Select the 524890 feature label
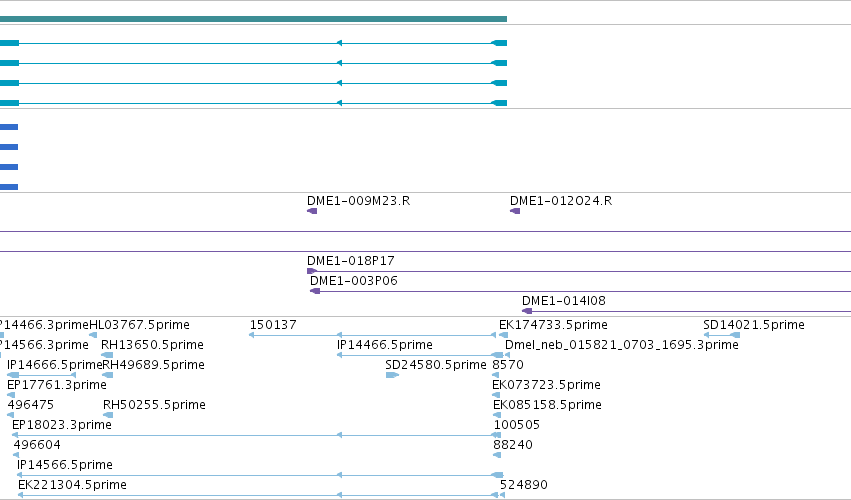The width and height of the screenshot is (851, 500). point(523,485)
